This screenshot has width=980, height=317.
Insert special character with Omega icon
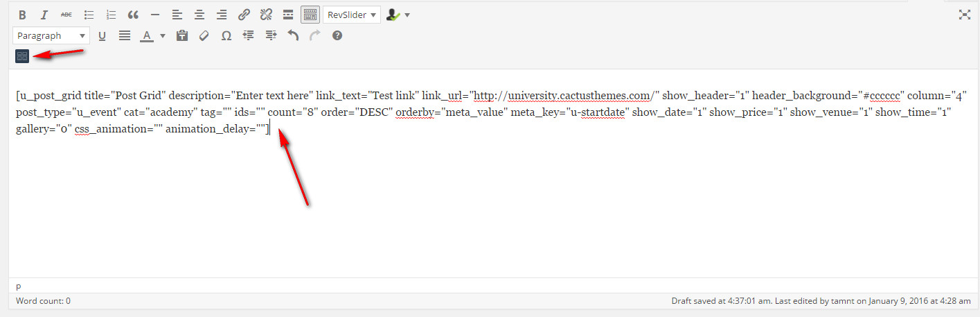tap(226, 35)
